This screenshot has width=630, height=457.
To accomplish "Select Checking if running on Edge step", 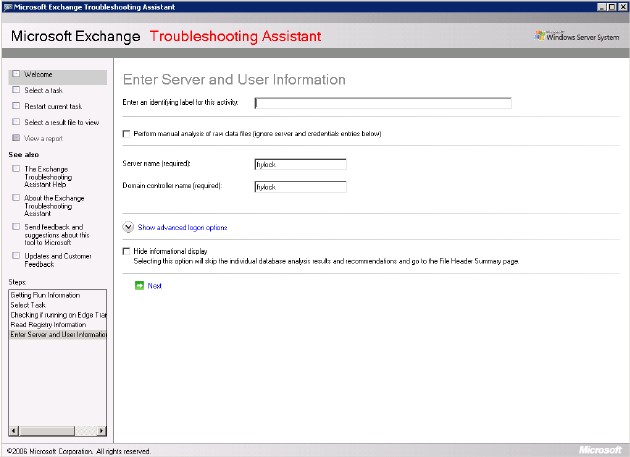I will coord(57,315).
